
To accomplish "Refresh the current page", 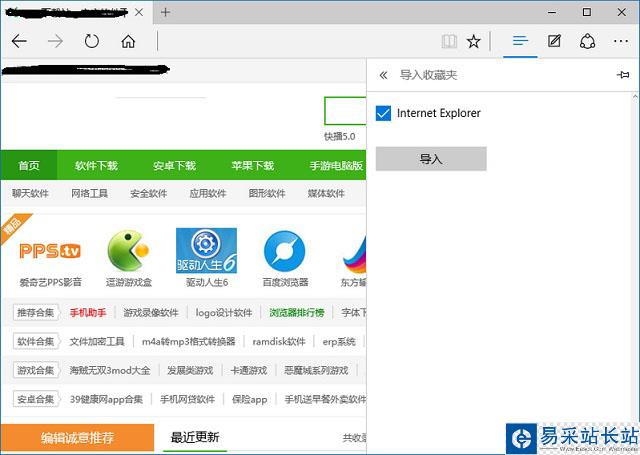I will (91, 41).
